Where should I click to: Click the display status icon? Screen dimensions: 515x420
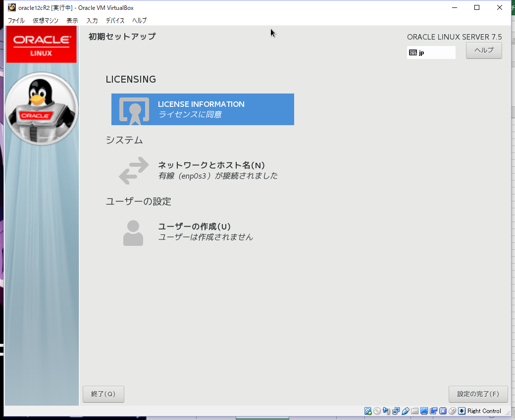pos(423,411)
